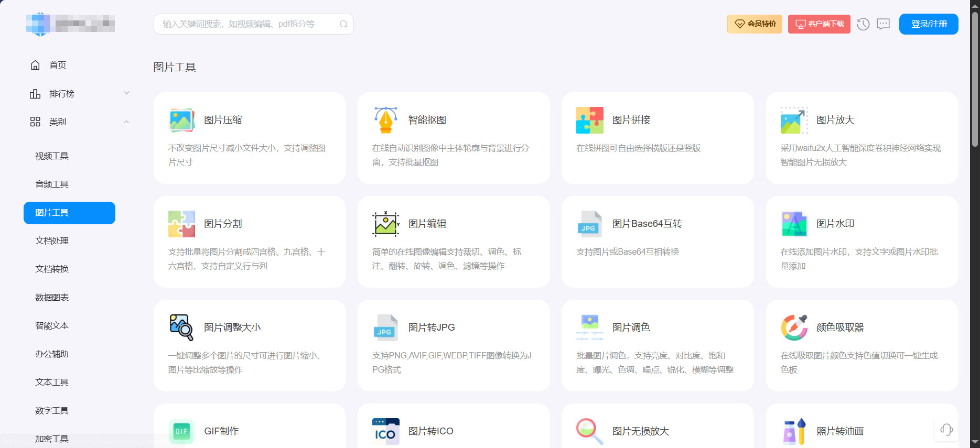Screen dimensions: 980x448
Task: Open the 图片转JPG tool title
Action: [432, 327]
